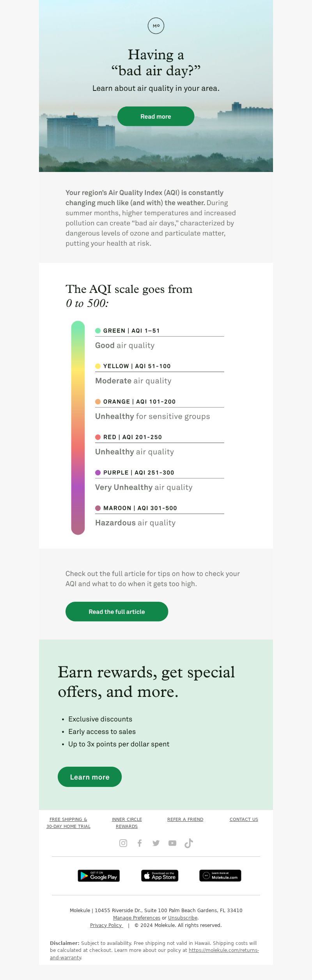Click the Manage Preferences link
Image resolution: width=312 pixels, height=980 pixels.
click(x=136, y=918)
